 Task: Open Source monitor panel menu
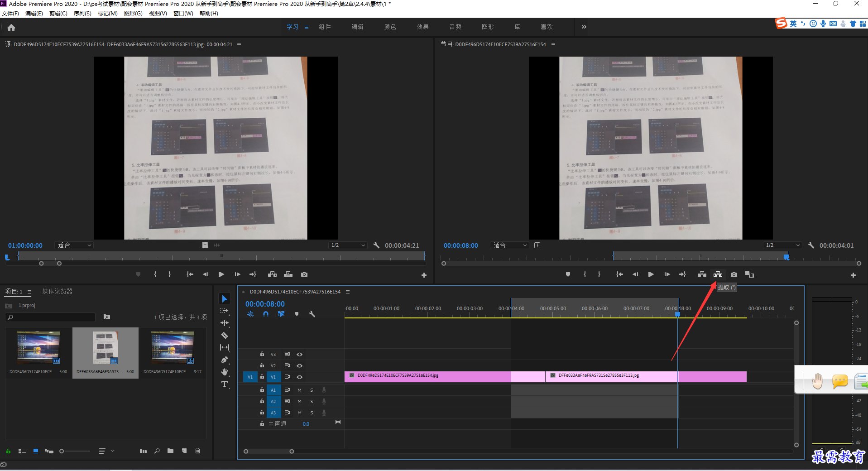coord(239,44)
